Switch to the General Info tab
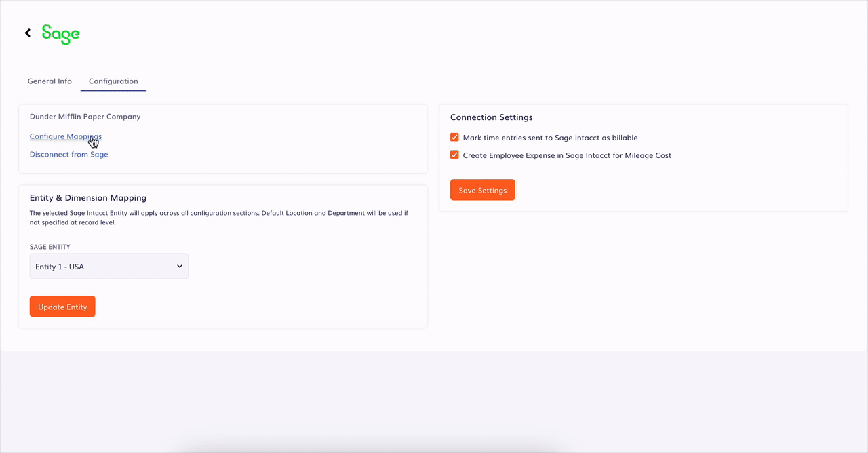Viewport: 868px width, 453px height. coord(50,81)
